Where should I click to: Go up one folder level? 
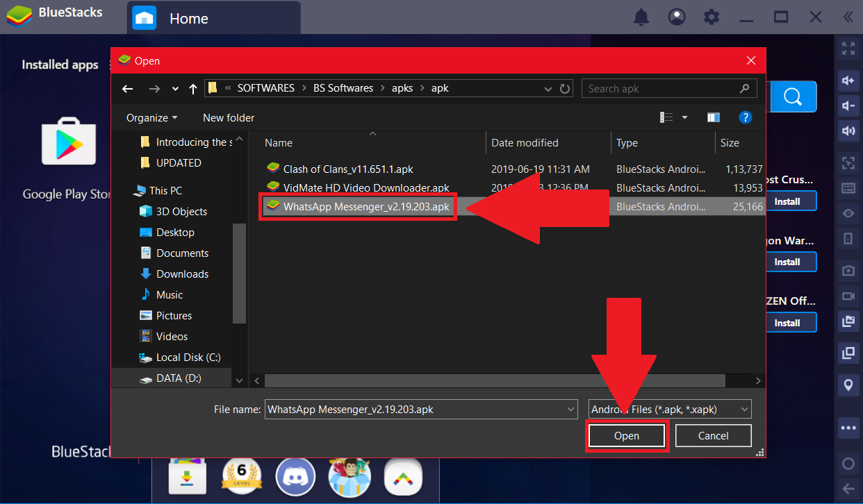coord(192,89)
